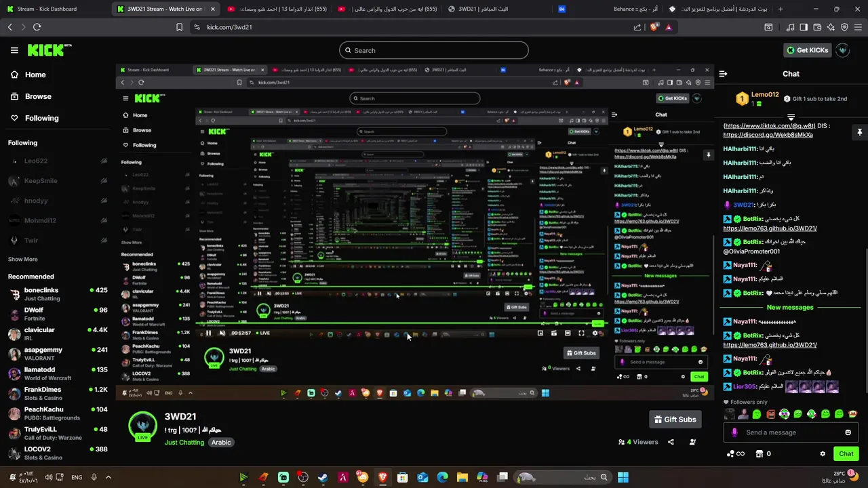The image size is (868, 488).
Task: Open the Get KICKs button
Action: click(x=807, y=50)
